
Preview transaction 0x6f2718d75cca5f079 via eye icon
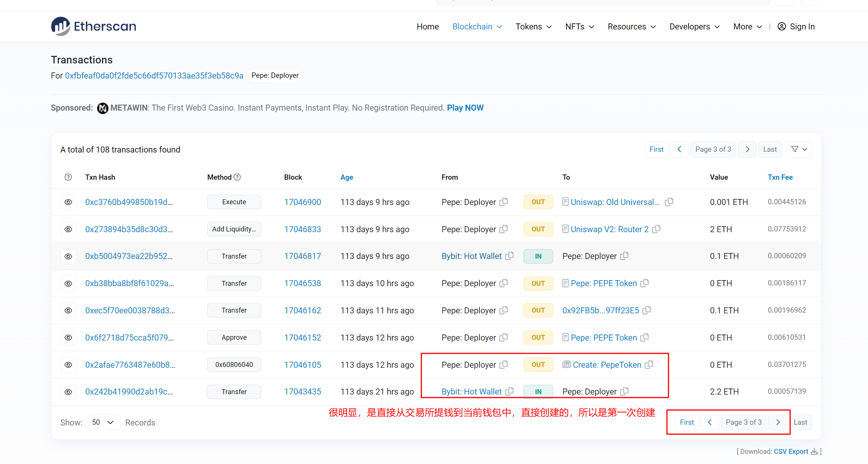click(x=68, y=338)
